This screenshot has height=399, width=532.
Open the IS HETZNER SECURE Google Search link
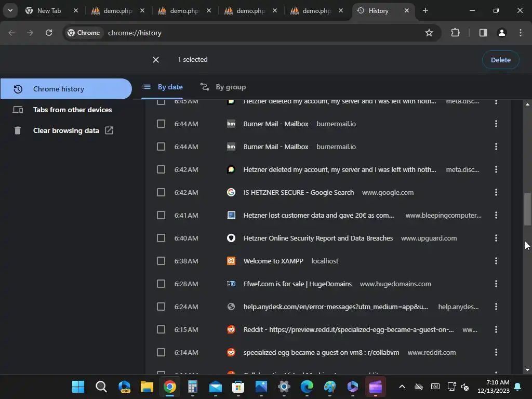point(299,192)
